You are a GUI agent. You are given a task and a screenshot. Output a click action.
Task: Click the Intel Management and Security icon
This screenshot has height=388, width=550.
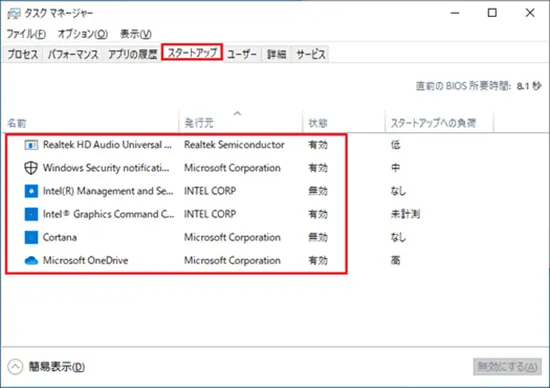pos(31,191)
